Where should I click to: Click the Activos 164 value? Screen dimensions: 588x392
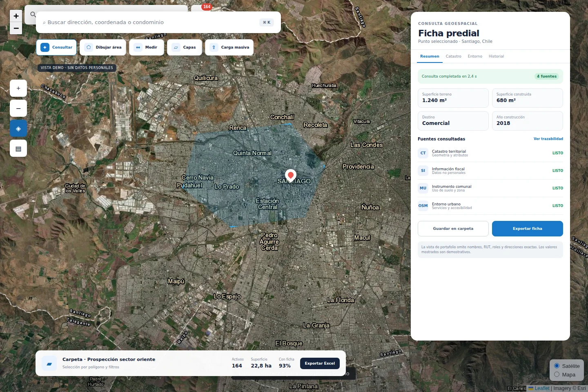point(237,366)
